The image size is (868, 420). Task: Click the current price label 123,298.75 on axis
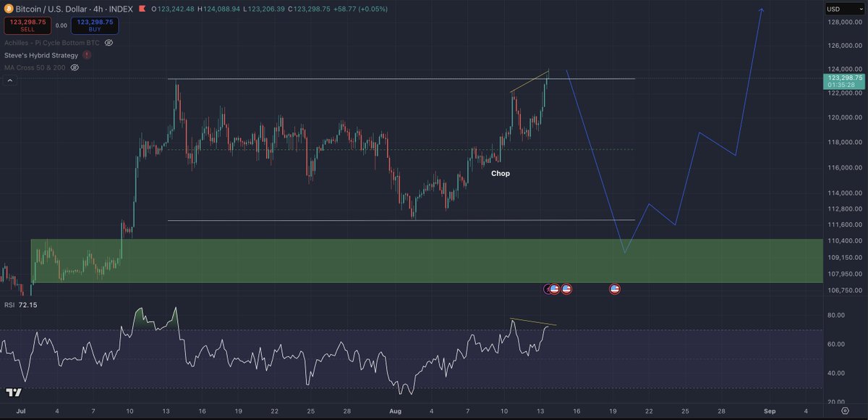(844, 80)
